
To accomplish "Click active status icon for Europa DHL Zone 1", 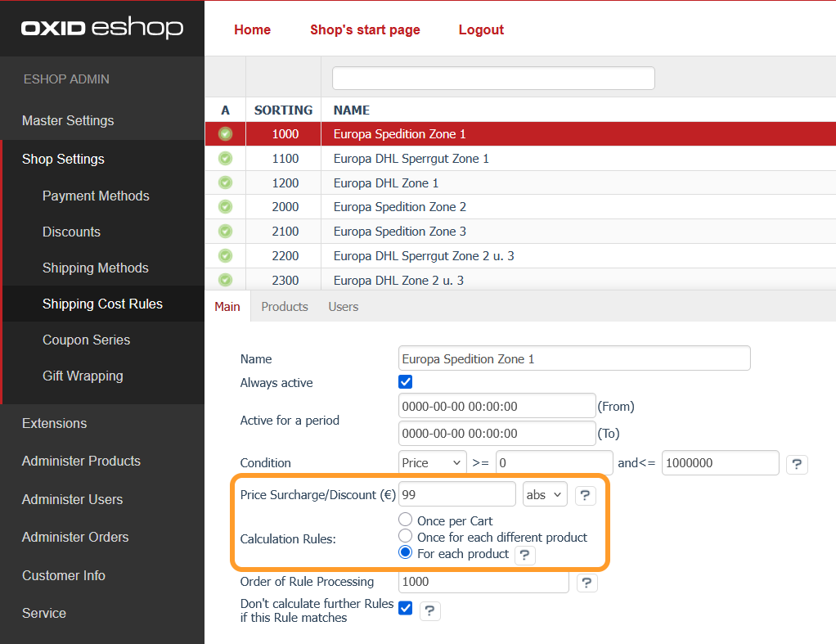I will (225, 182).
